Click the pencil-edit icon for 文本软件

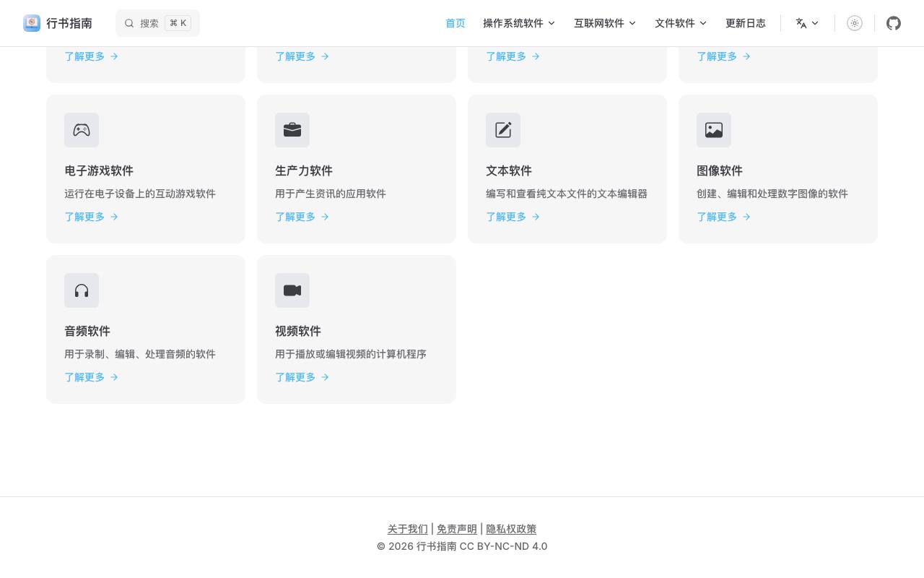(503, 130)
